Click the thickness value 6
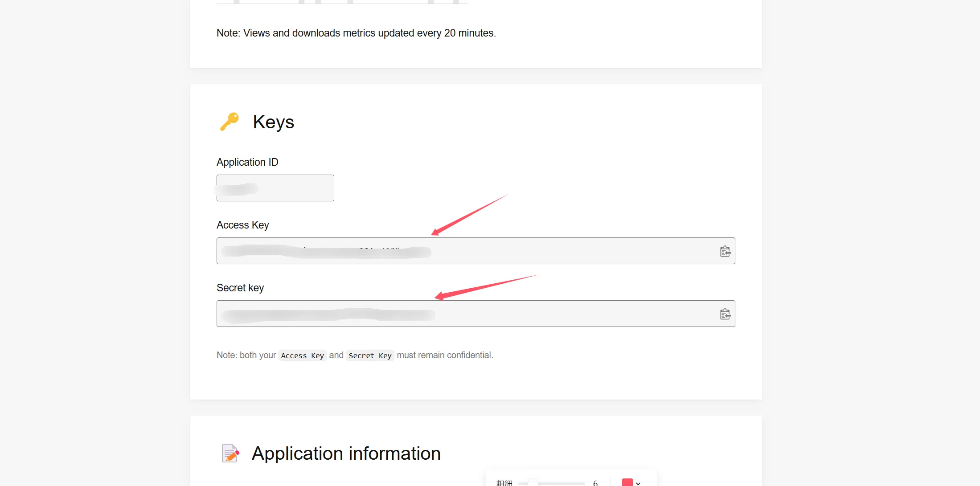 [x=595, y=483]
